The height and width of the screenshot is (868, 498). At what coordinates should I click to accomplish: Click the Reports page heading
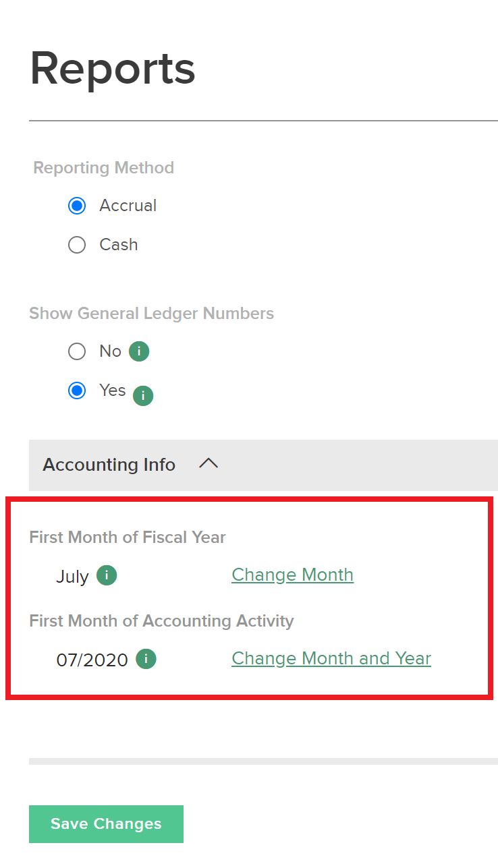pyautogui.click(x=111, y=67)
